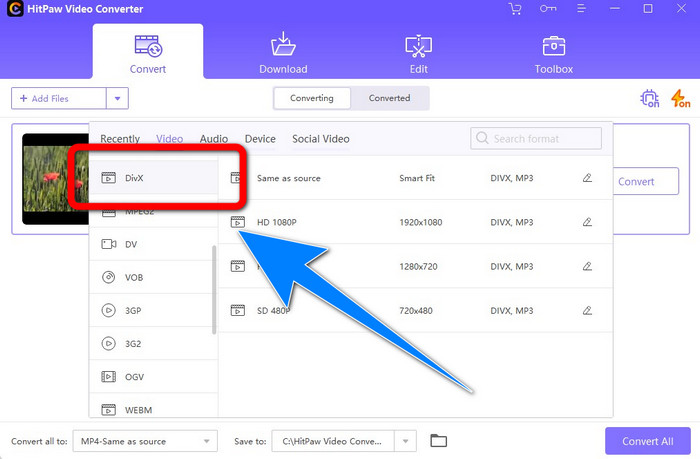Edit HD 1080P preset pencil icon
Image resolution: width=700 pixels, height=459 pixels.
point(587,221)
